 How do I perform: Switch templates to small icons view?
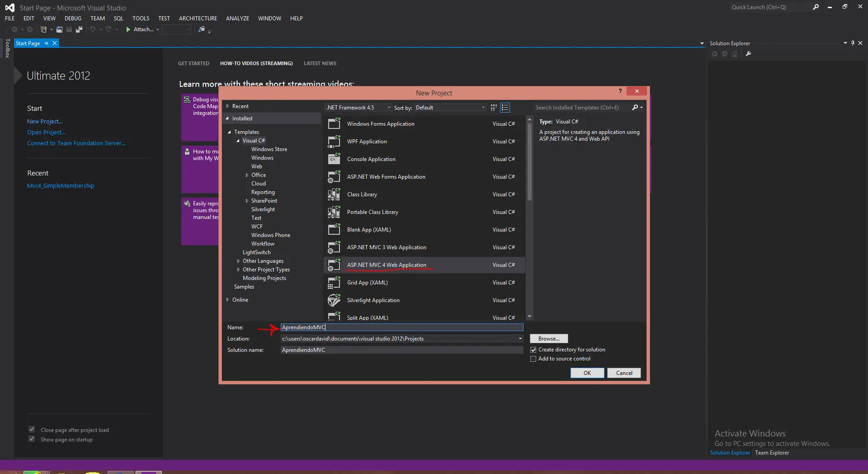[x=494, y=108]
